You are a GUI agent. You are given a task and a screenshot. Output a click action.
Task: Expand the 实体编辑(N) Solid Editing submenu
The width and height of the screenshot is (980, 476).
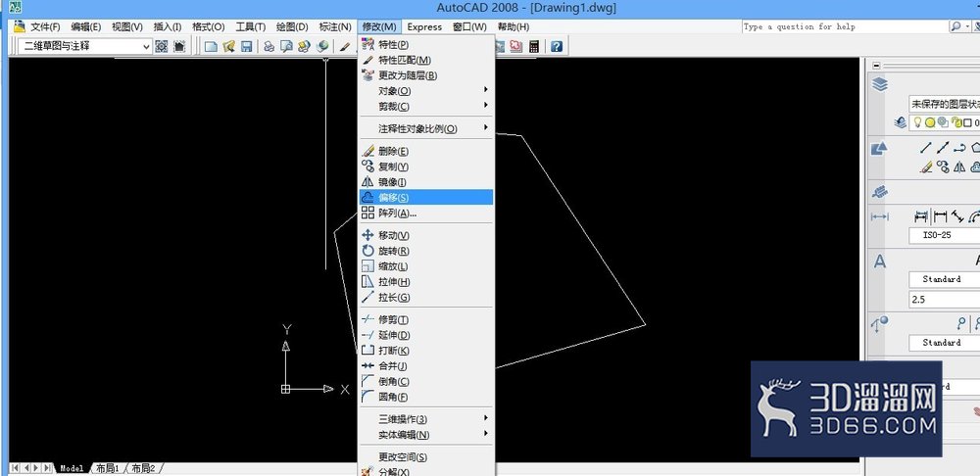click(426, 435)
